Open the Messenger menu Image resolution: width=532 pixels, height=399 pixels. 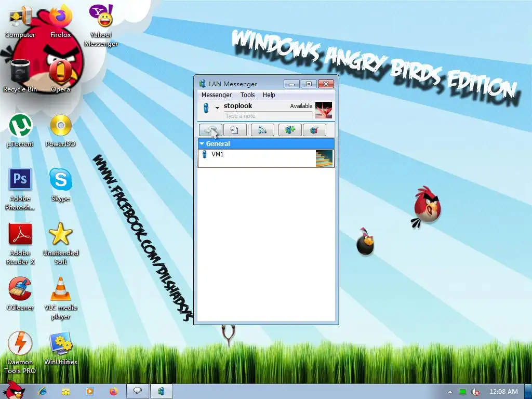pos(217,95)
